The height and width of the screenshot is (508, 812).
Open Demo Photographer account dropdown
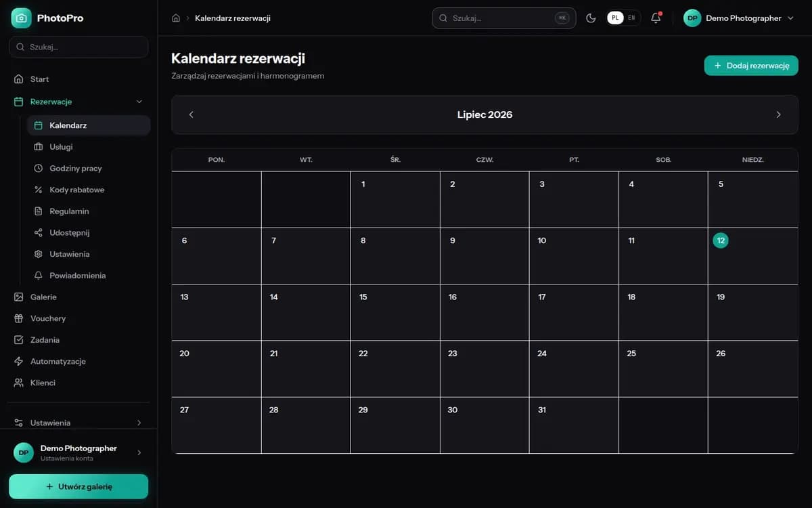pos(739,18)
